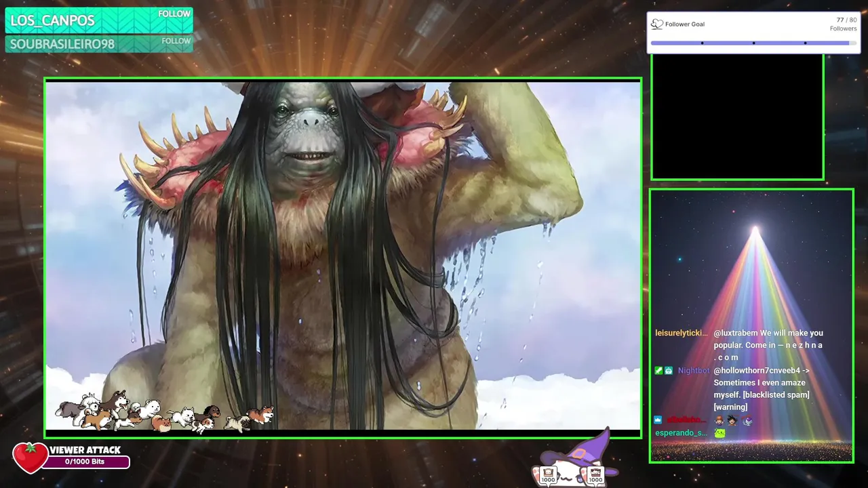Click the esperando_s... chat username
The image size is (868, 488).
pos(682,433)
